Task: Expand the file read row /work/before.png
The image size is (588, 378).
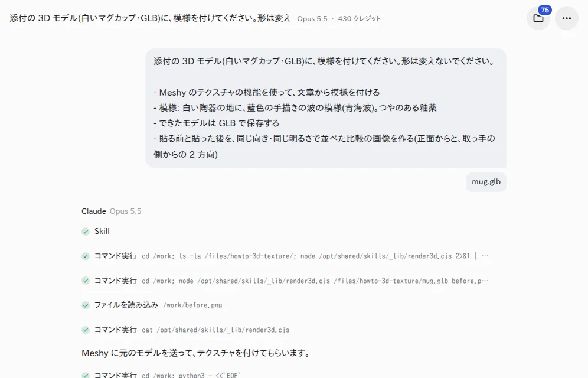Action: (152, 305)
